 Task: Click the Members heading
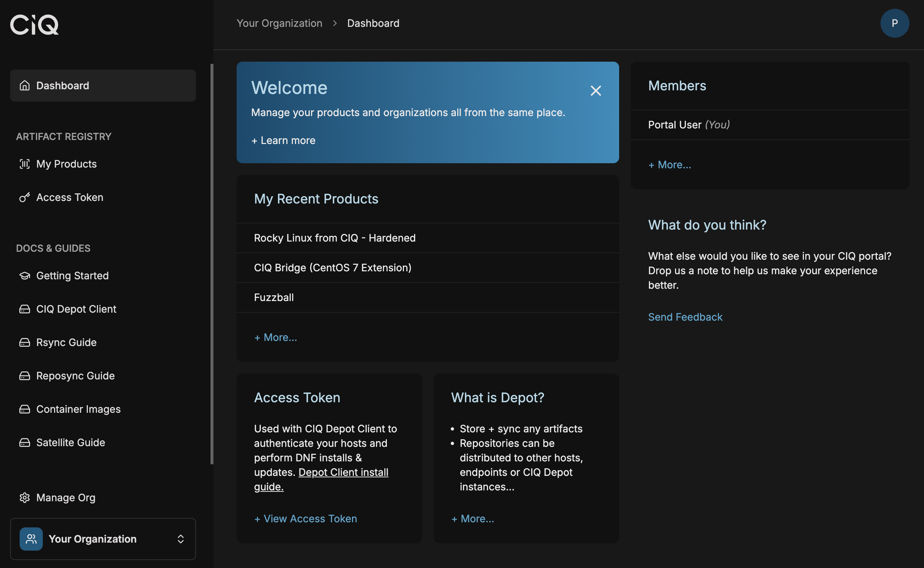point(677,86)
